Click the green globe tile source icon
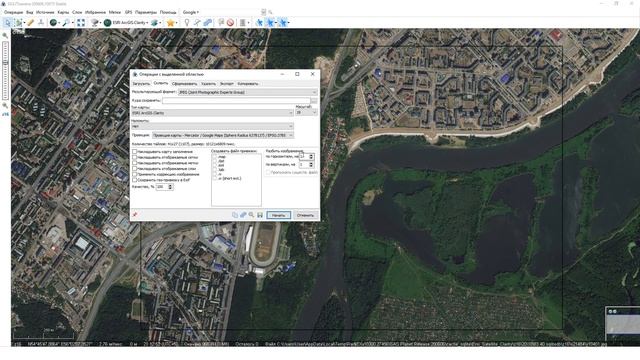640x360 pixels. coord(53,22)
